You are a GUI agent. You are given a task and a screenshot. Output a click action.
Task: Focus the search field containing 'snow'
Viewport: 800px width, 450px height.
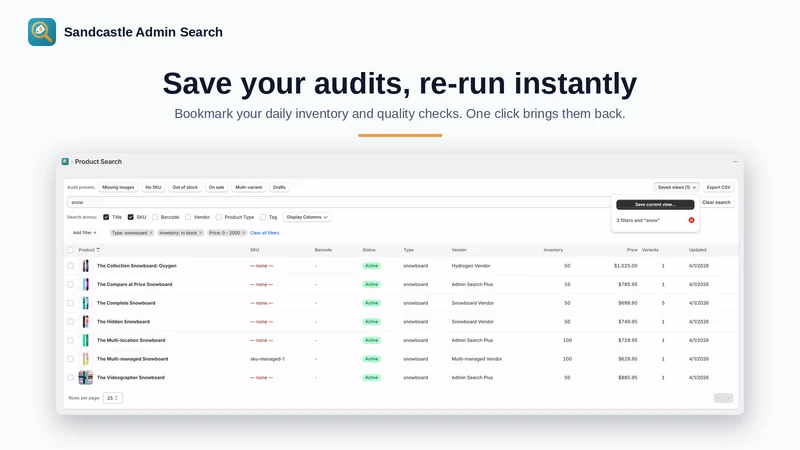pos(339,203)
